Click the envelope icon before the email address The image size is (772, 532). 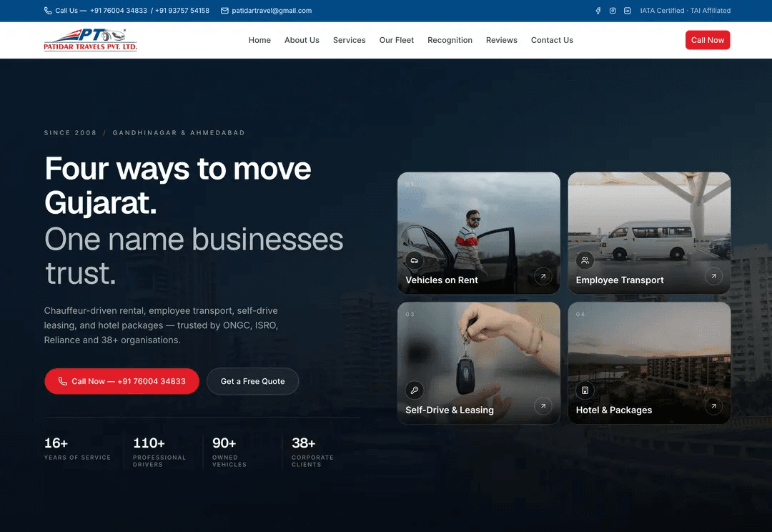pyautogui.click(x=224, y=10)
